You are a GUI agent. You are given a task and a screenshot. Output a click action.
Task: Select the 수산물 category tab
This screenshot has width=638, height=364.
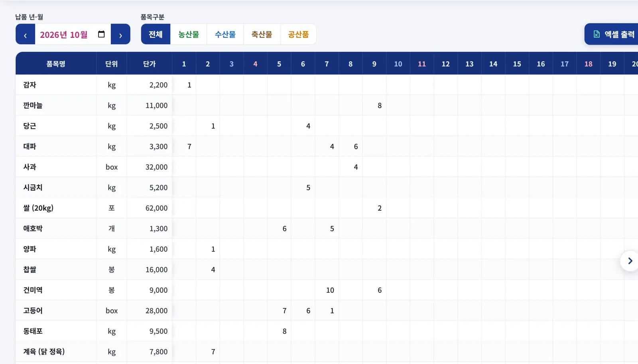[x=225, y=34]
